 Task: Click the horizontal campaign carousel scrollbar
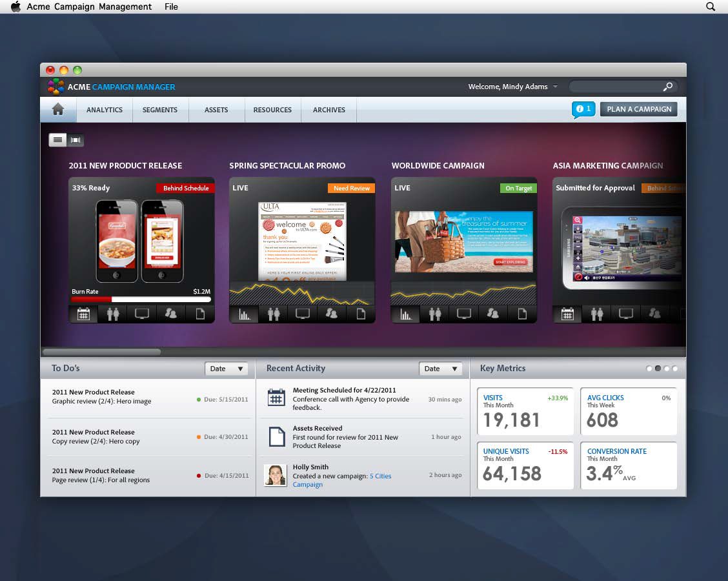click(102, 352)
